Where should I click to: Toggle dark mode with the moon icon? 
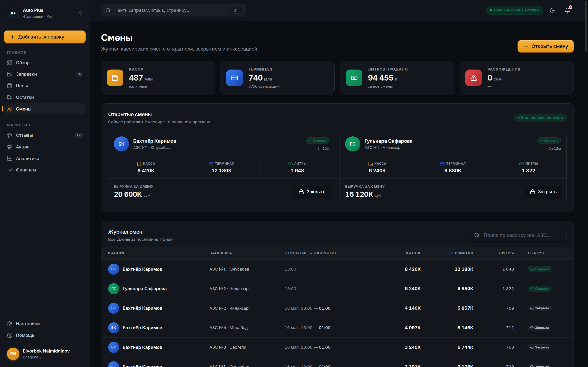pyautogui.click(x=552, y=10)
